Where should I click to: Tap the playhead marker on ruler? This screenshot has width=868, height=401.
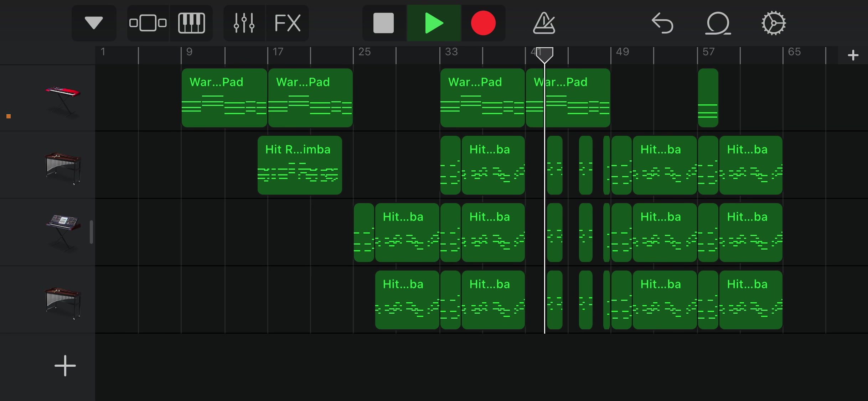[544, 55]
